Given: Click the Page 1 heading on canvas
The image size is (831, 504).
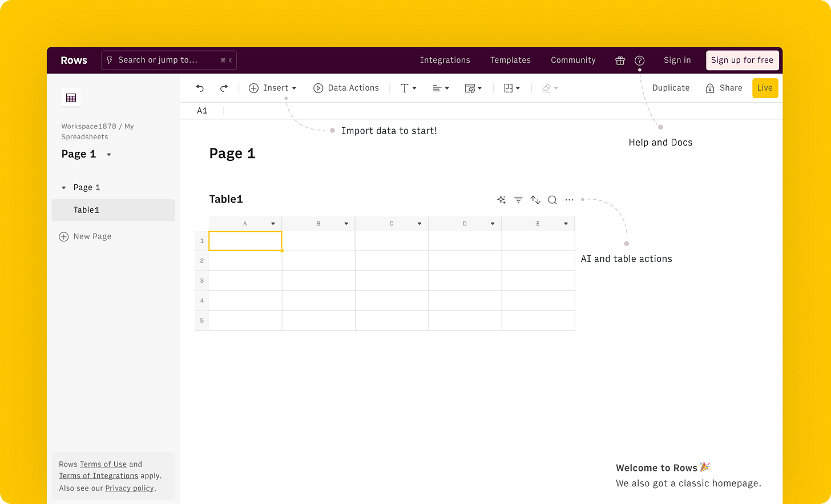Looking at the screenshot, I should pos(232,154).
